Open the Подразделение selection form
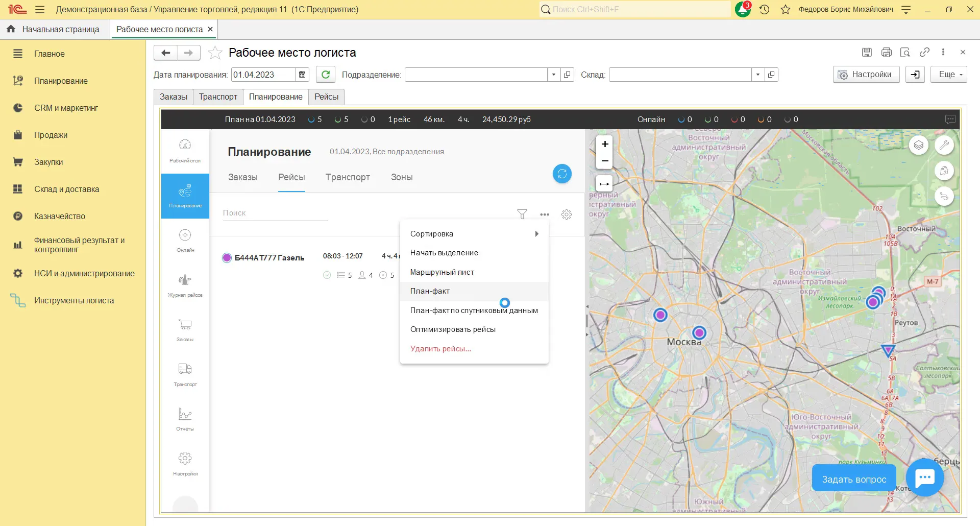The height and width of the screenshot is (526, 980). coord(567,75)
